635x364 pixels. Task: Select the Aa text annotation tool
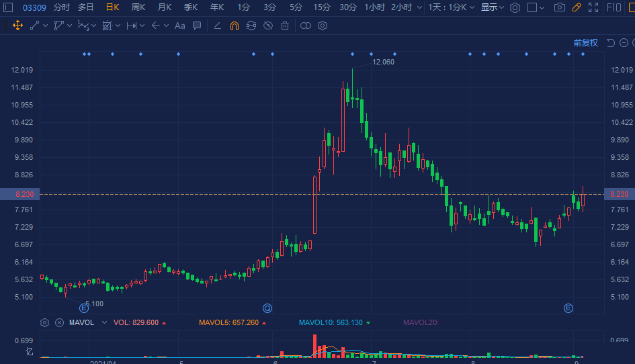pyautogui.click(x=180, y=26)
